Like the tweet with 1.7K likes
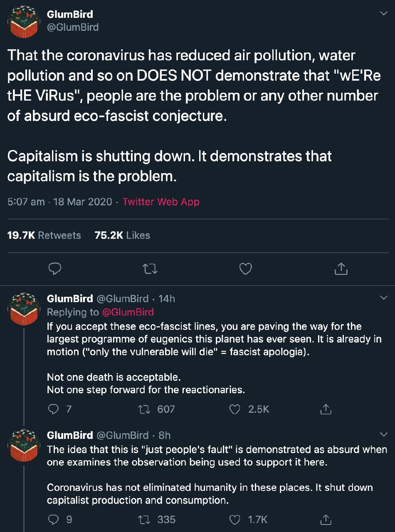 click(235, 520)
